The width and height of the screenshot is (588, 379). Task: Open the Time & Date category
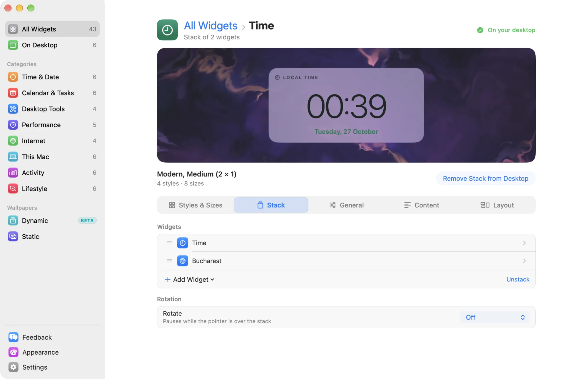52,77
